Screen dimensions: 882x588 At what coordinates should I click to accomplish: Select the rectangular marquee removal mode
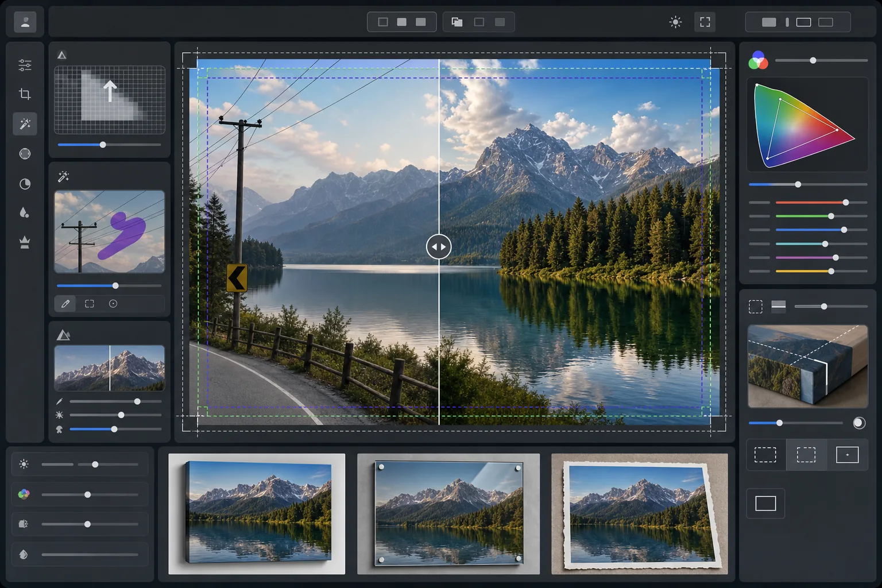90,304
